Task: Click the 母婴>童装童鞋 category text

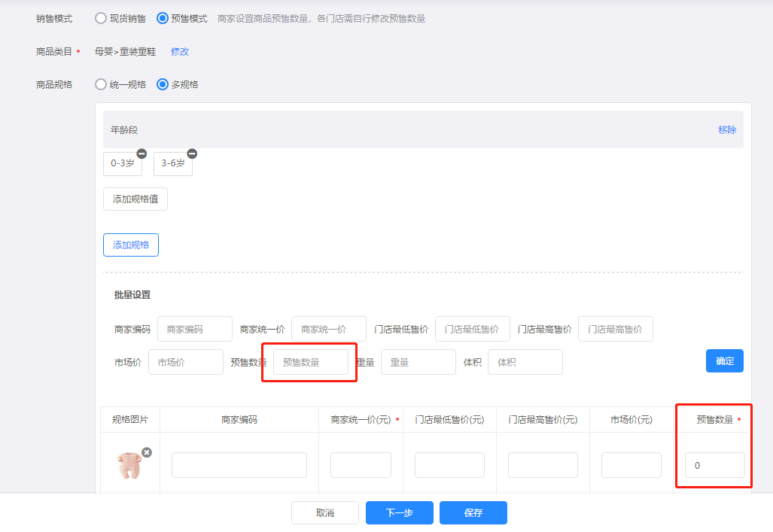Action: [x=125, y=51]
